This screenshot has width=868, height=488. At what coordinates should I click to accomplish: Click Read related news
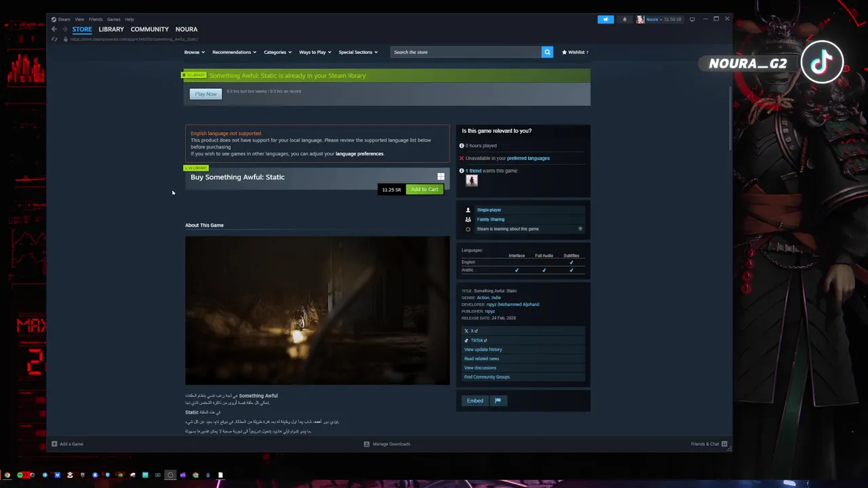click(481, 359)
